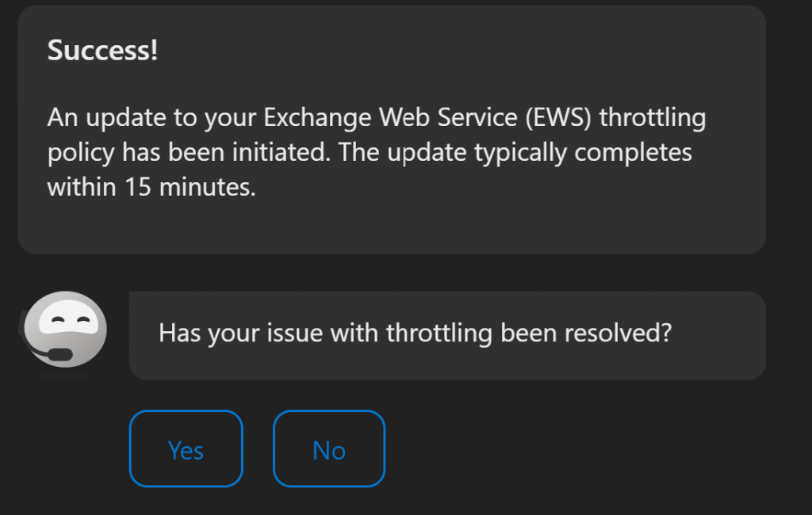812x515 pixels.
Task: Click the text 'within 15 minutes.'
Action: pyautogui.click(x=151, y=187)
